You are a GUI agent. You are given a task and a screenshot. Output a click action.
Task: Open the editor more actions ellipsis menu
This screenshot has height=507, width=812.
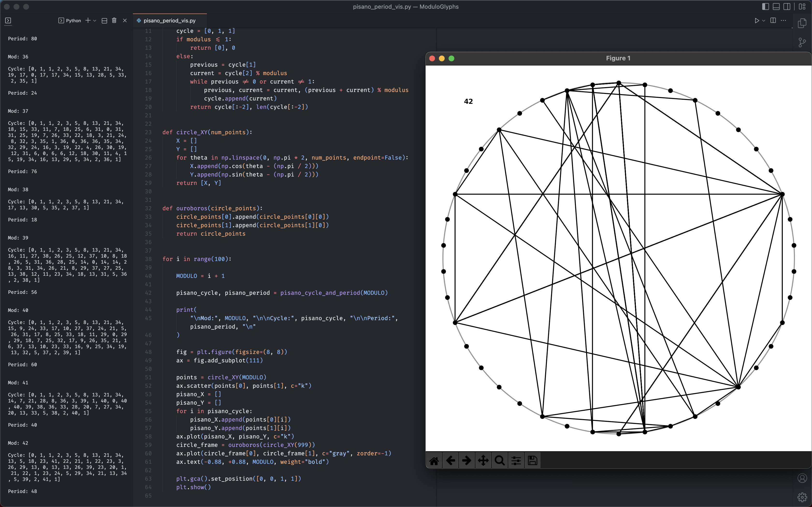(784, 21)
